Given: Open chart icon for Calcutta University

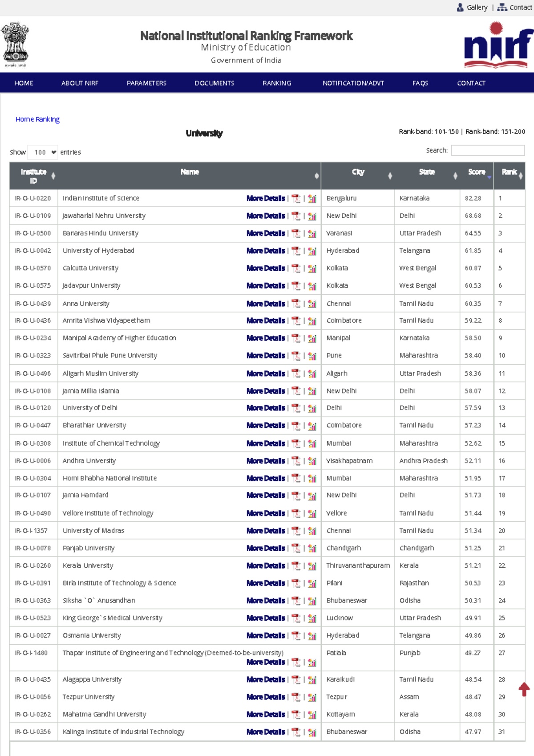Looking at the screenshot, I should tap(312, 268).
